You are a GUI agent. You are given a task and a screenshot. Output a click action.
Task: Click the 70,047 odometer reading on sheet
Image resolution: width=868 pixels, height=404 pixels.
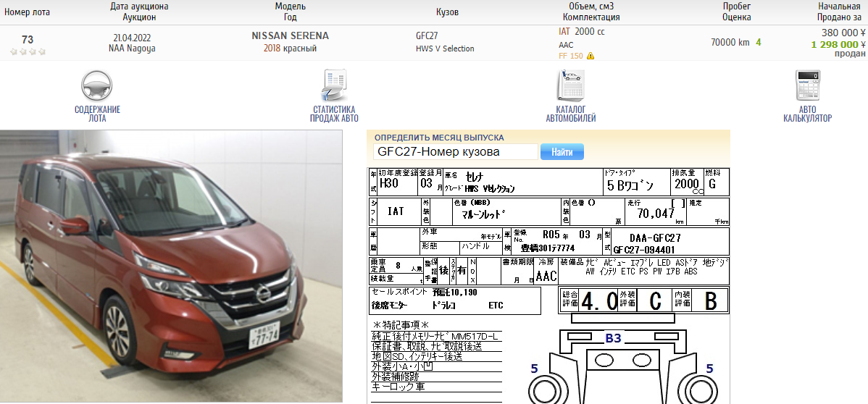coord(656,214)
